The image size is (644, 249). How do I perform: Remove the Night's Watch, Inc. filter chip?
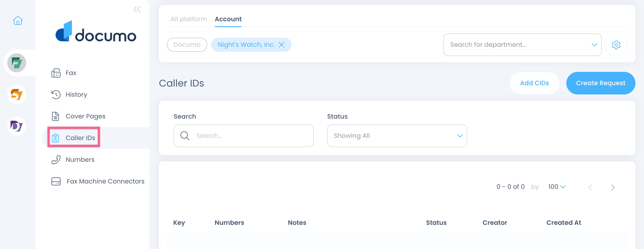[x=282, y=45]
